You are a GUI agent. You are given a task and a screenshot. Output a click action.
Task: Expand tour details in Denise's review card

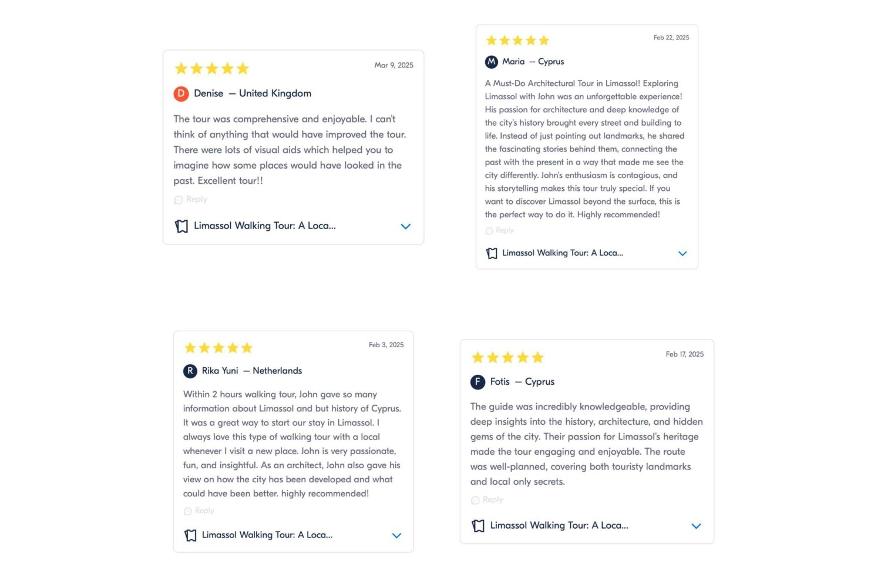tap(405, 226)
